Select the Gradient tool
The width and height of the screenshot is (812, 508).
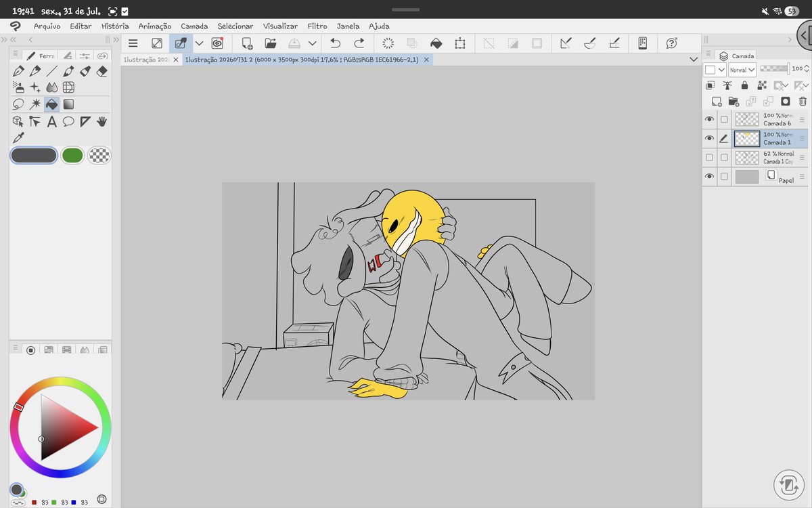click(x=68, y=104)
